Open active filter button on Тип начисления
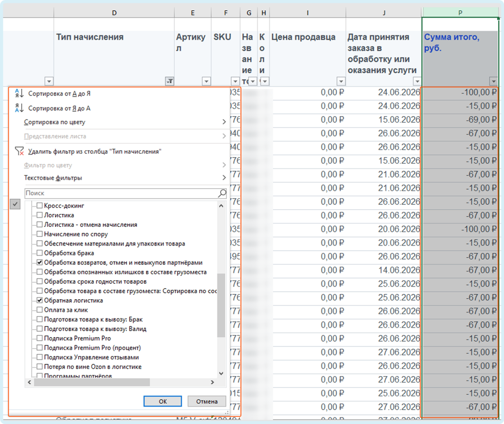The height and width of the screenshot is (424, 504). [x=170, y=81]
